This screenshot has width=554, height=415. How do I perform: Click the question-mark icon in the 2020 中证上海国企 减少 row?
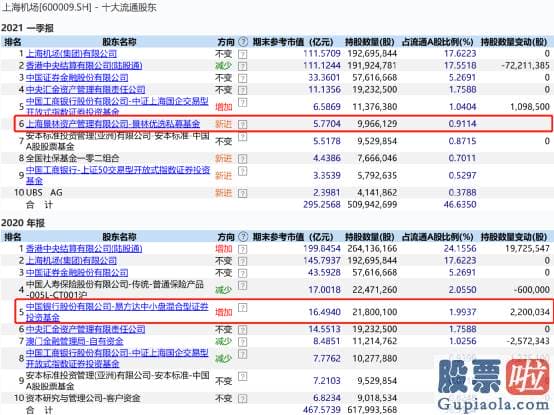[x=243, y=354]
